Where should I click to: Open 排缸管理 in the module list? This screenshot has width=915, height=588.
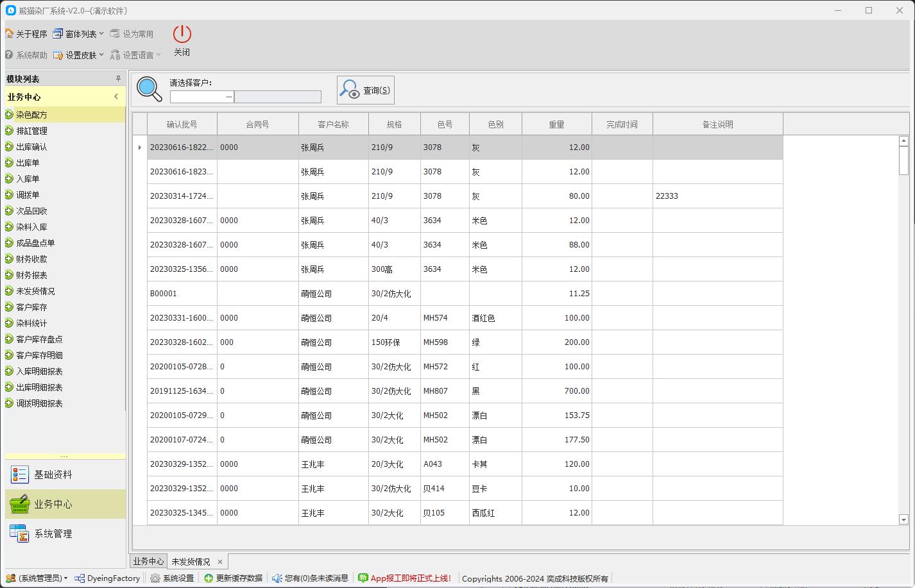coord(31,131)
